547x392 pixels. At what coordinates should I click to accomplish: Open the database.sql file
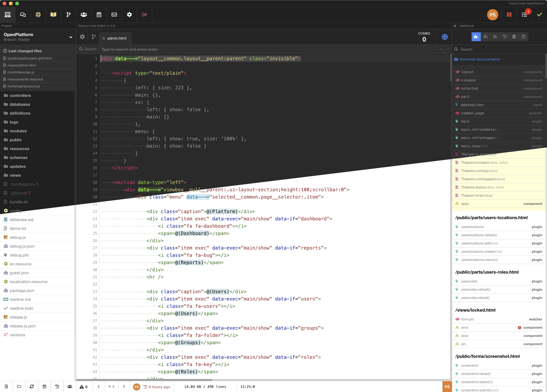(x=37, y=220)
